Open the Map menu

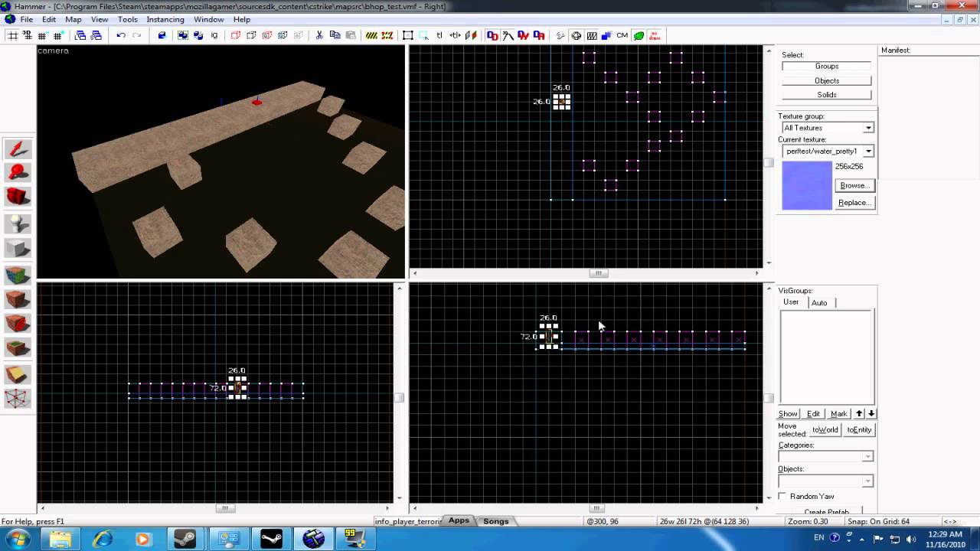click(73, 19)
